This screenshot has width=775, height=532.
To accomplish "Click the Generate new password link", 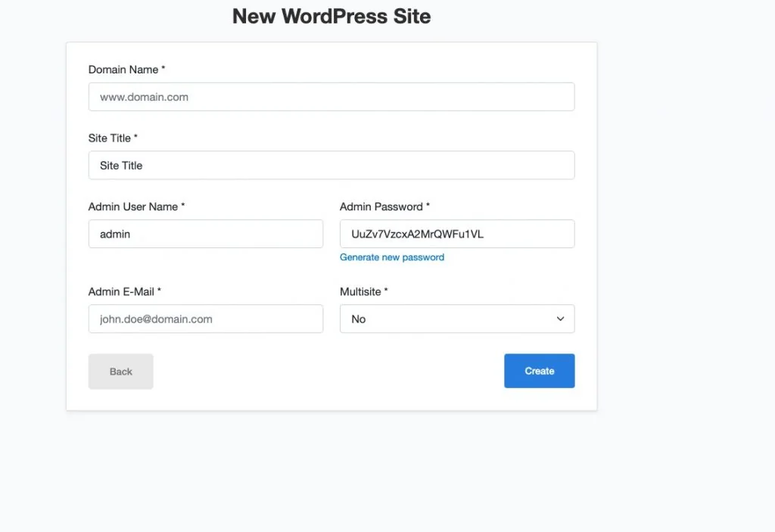I will pos(392,257).
